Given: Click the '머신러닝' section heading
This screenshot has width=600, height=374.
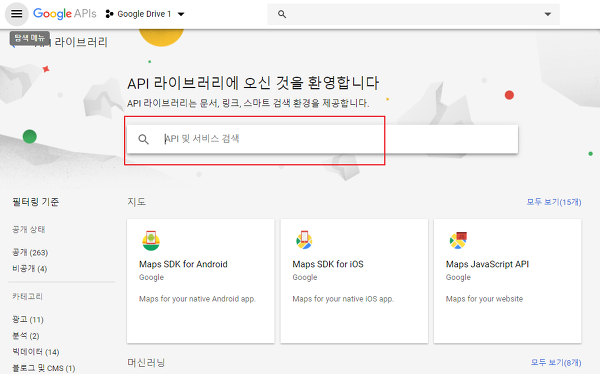Looking at the screenshot, I should click(x=146, y=362).
